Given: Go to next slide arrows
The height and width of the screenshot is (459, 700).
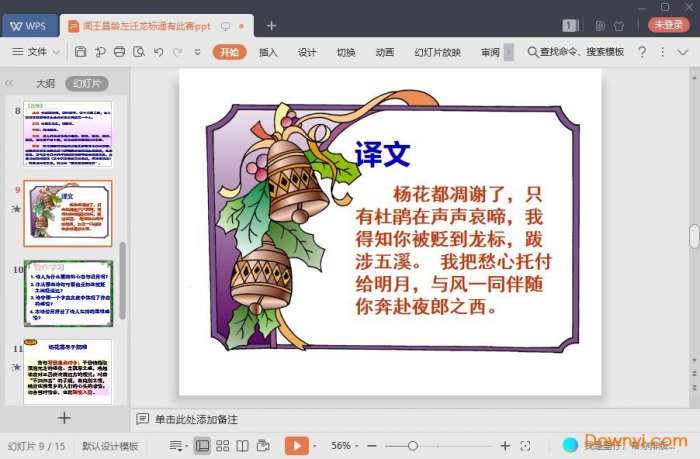Looking at the screenshot, I should pyautogui.click(x=694, y=387).
